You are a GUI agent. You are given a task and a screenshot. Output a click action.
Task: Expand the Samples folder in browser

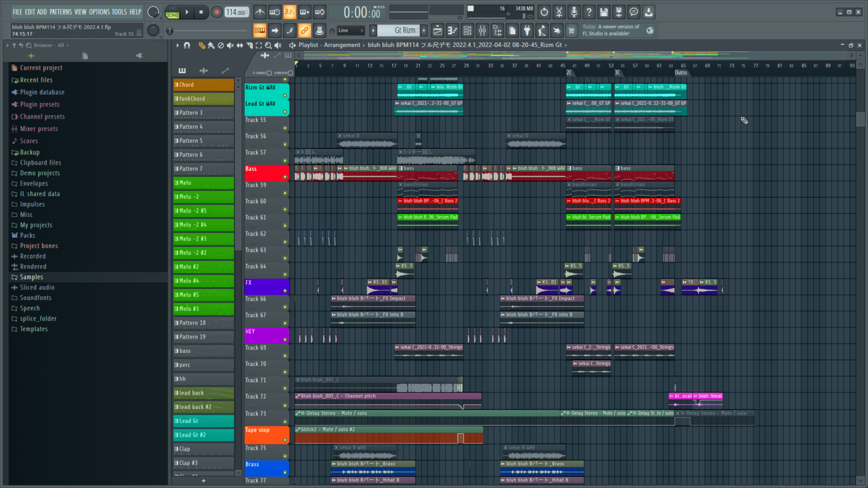coord(31,277)
